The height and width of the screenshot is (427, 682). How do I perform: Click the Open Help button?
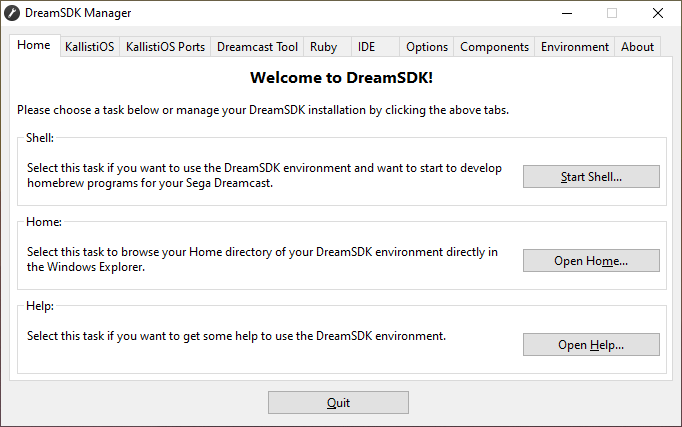[x=591, y=344]
